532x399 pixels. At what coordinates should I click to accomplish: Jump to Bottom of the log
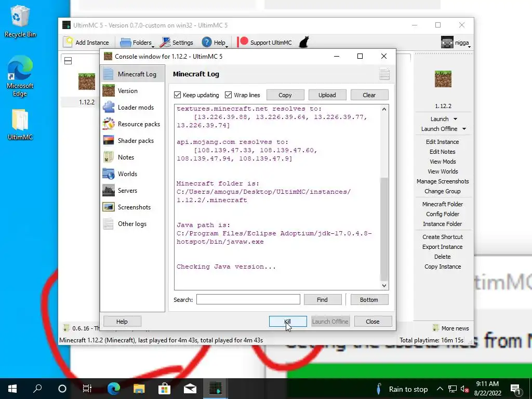[x=369, y=300]
